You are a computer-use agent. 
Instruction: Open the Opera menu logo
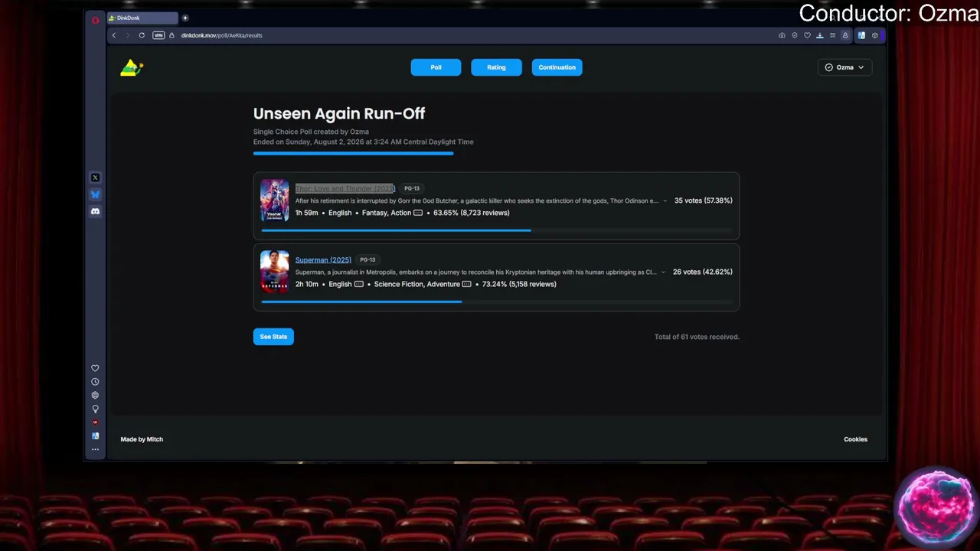[x=95, y=21]
